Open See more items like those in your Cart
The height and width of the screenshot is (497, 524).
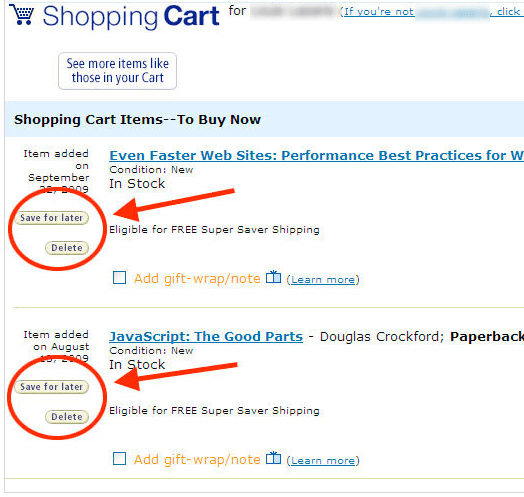point(117,71)
